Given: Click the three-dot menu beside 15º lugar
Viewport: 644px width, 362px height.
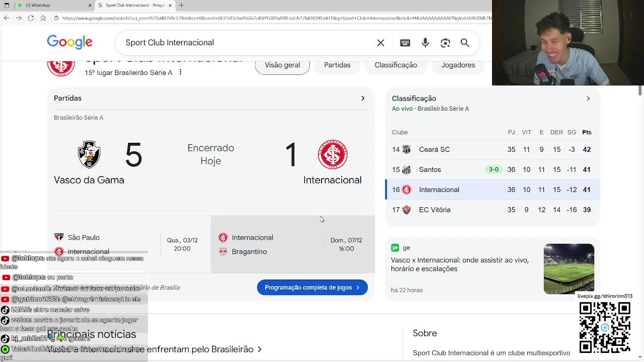Looking at the screenshot, I should [180, 72].
